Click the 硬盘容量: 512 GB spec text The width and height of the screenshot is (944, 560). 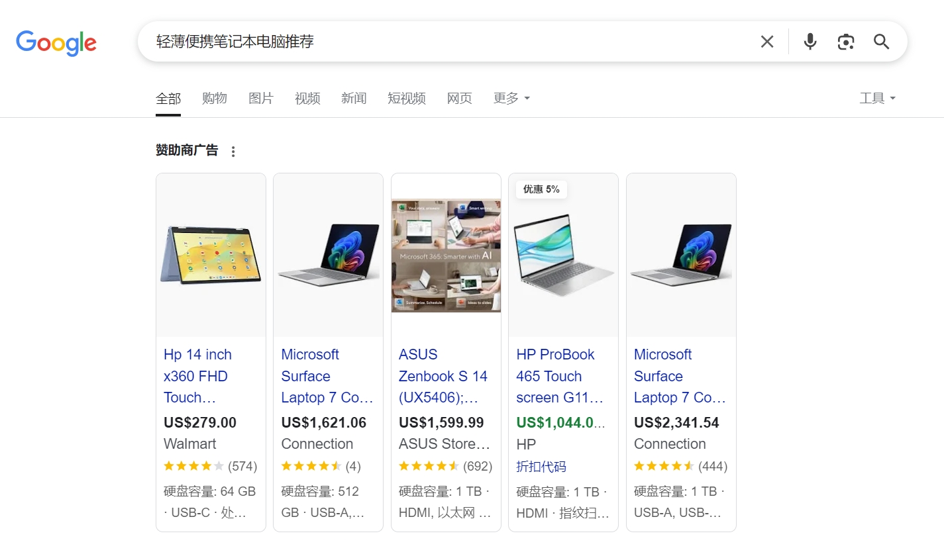[323, 502]
